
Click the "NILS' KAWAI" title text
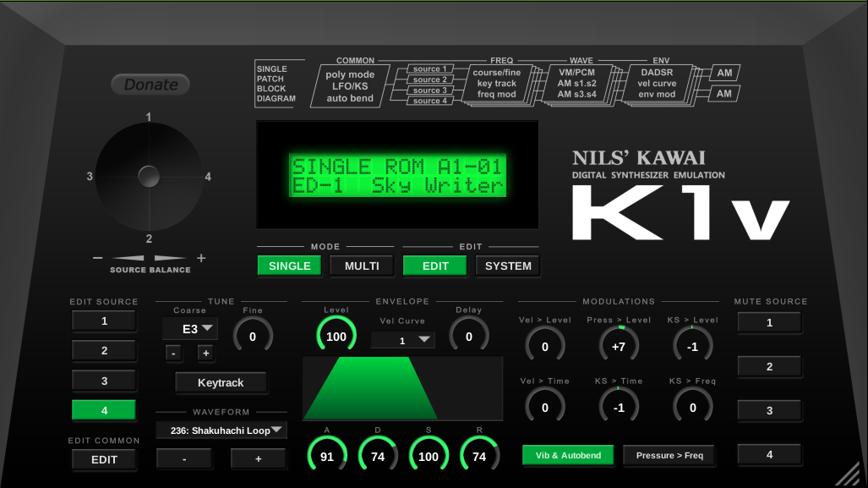tap(639, 158)
